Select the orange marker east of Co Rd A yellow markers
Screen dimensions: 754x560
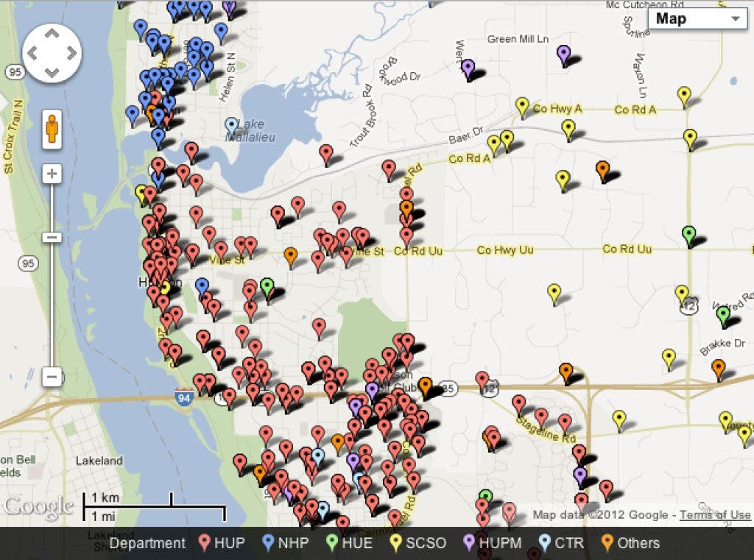click(x=602, y=170)
